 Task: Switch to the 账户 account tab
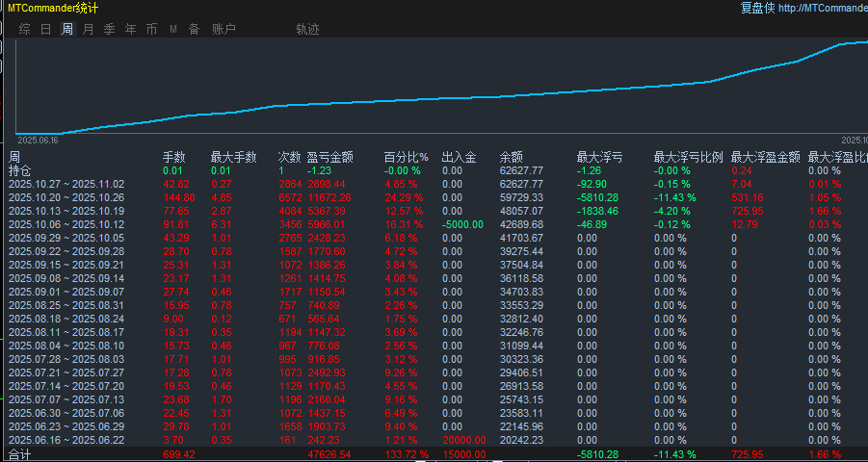click(x=224, y=29)
